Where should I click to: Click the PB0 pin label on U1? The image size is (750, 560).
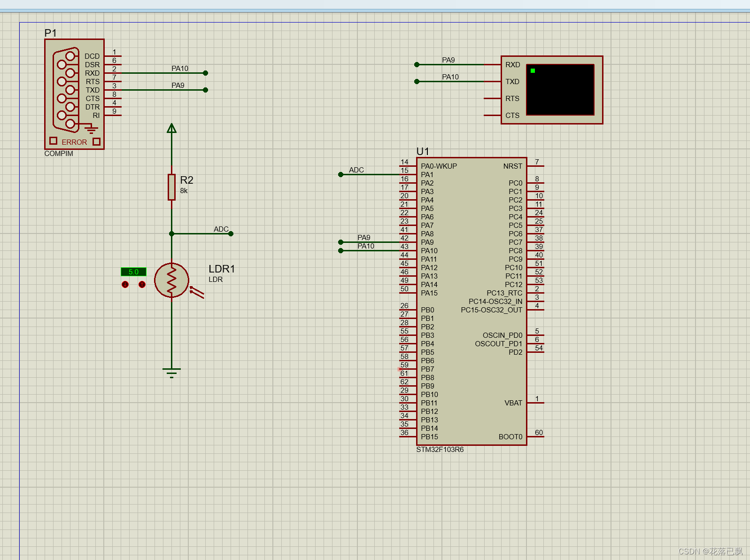pyautogui.click(x=428, y=310)
